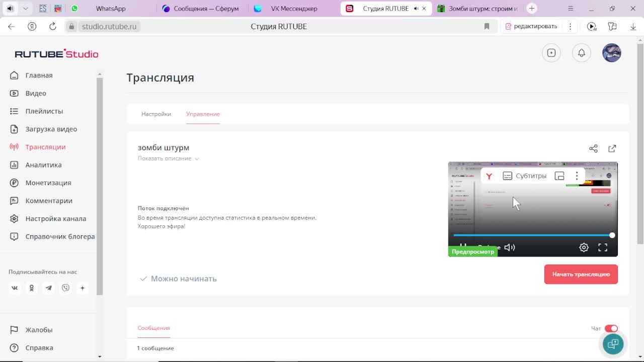644x362 pixels.
Task: Open the browser hamburger menu
Action: 571,9
